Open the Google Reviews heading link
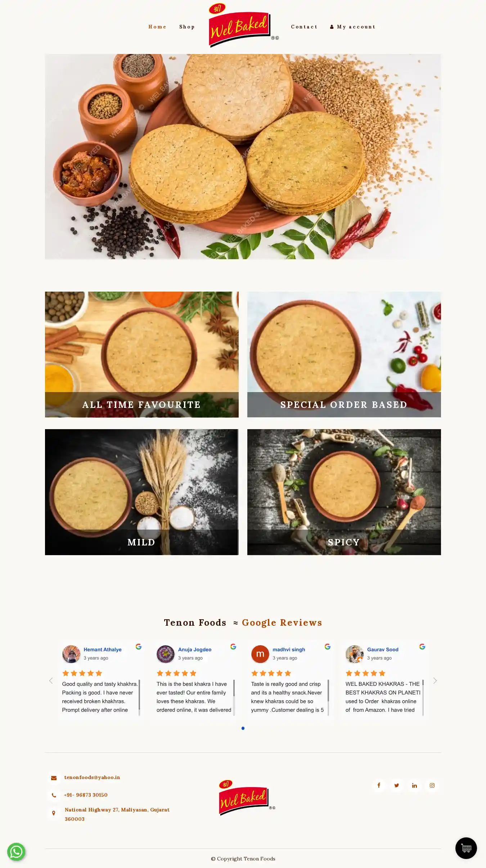The width and height of the screenshot is (486, 868). pos(282,622)
